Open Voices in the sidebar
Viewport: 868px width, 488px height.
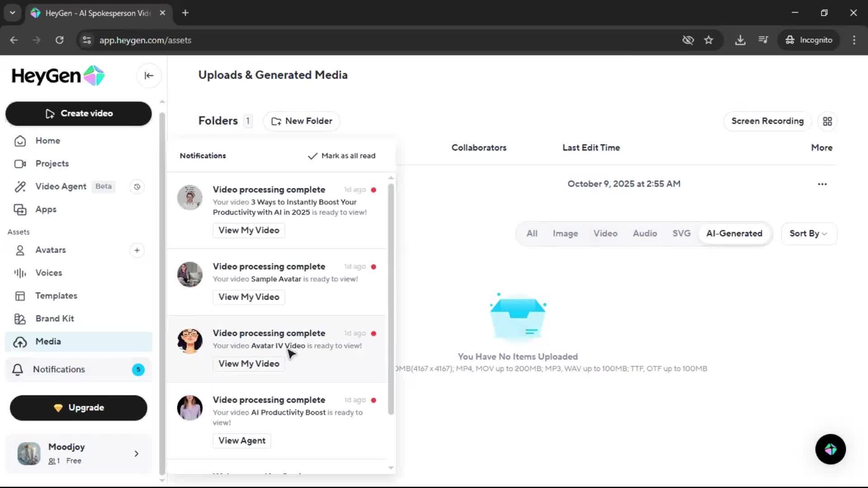click(x=48, y=273)
